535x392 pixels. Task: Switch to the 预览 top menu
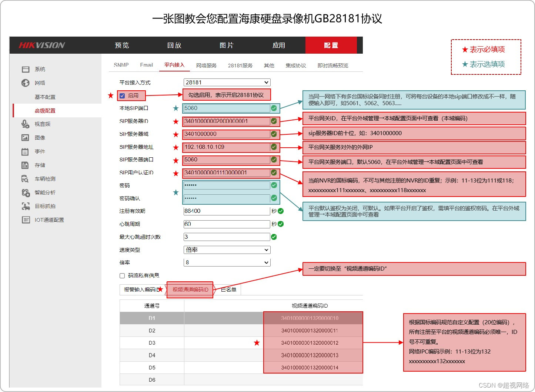(x=122, y=45)
